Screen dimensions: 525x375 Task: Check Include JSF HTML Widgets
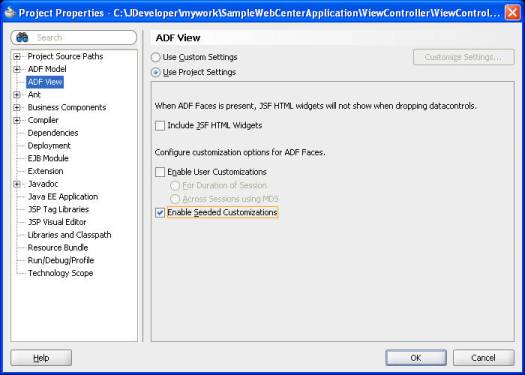(x=160, y=126)
